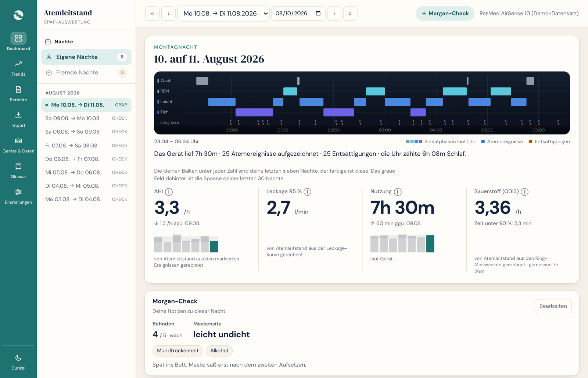Open the Trends view
This screenshot has height=378, width=588.
click(18, 68)
